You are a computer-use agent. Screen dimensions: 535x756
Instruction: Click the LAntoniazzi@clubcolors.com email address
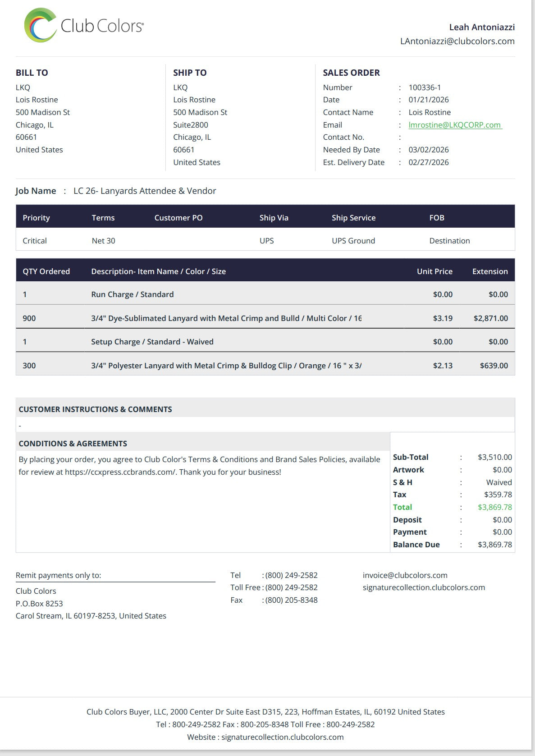coord(457,41)
